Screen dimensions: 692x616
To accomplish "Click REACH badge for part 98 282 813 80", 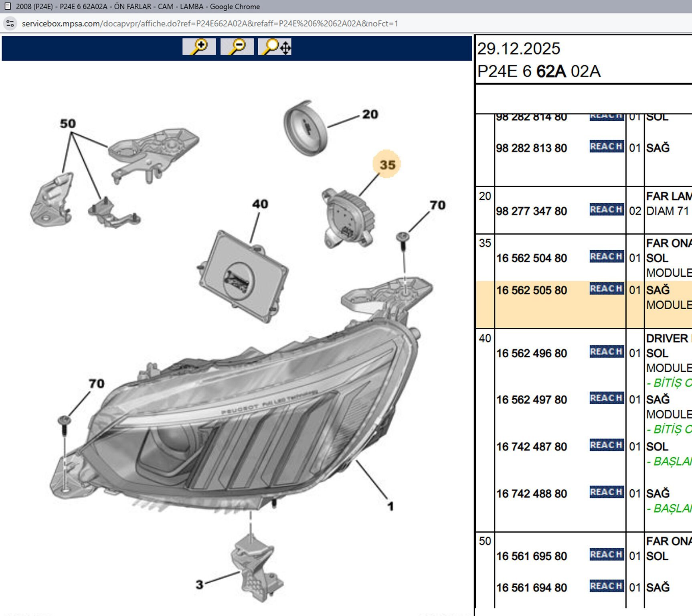I will point(606,146).
